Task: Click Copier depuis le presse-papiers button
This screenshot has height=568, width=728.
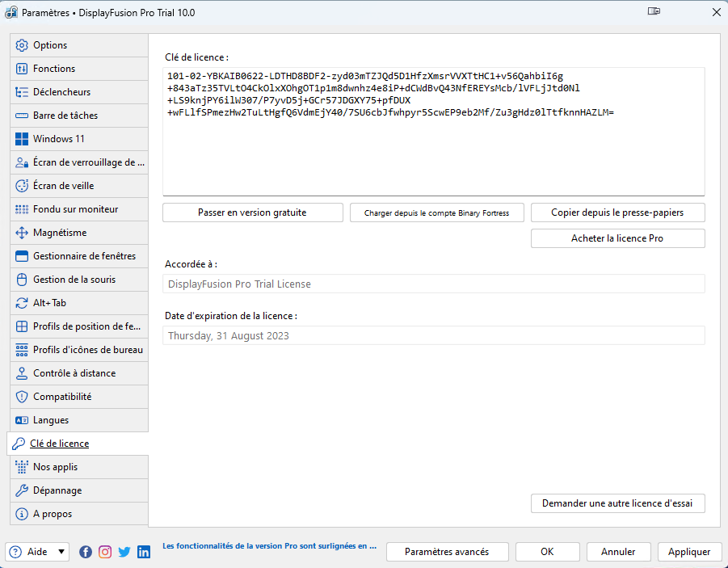Action: (x=617, y=212)
